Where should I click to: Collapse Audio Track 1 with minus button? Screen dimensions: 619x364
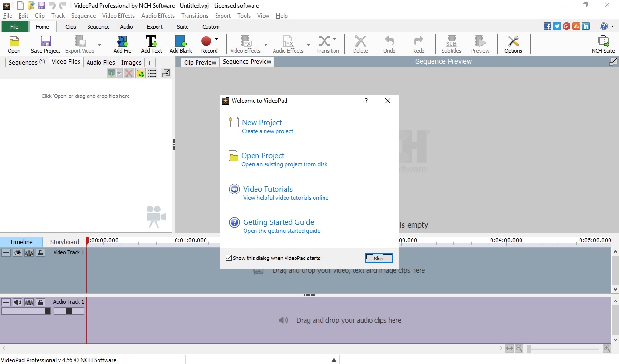(6, 302)
